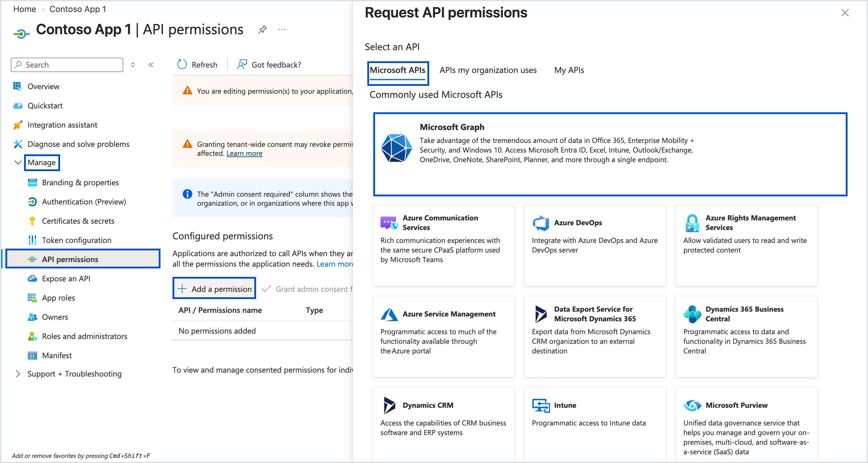Click the Type column header

pyautogui.click(x=314, y=310)
